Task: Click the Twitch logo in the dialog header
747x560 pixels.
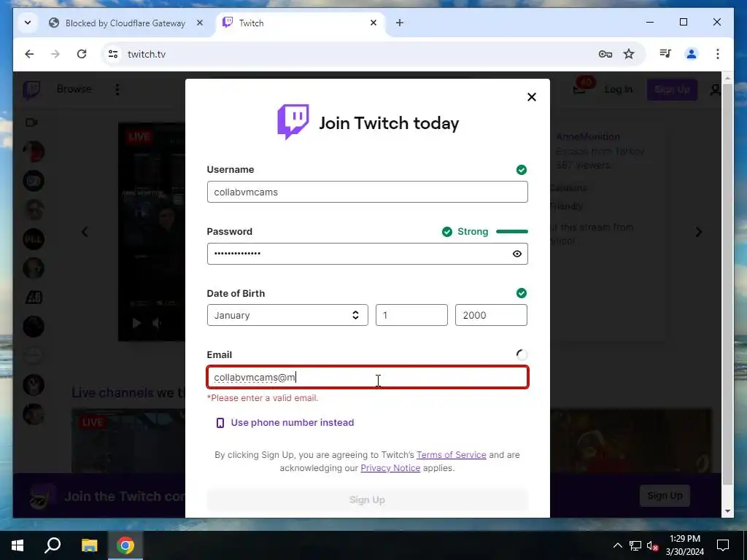Action: tap(293, 122)
